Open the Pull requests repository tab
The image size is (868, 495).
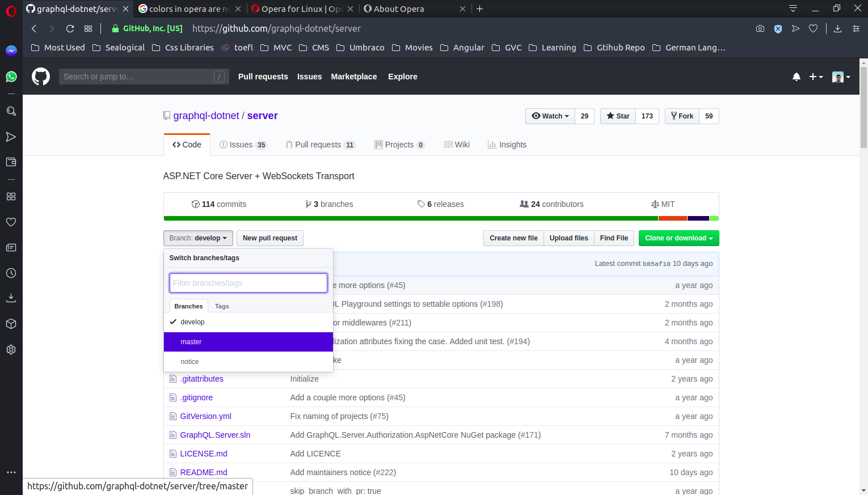pyautogui.click(x=320, y=145)
